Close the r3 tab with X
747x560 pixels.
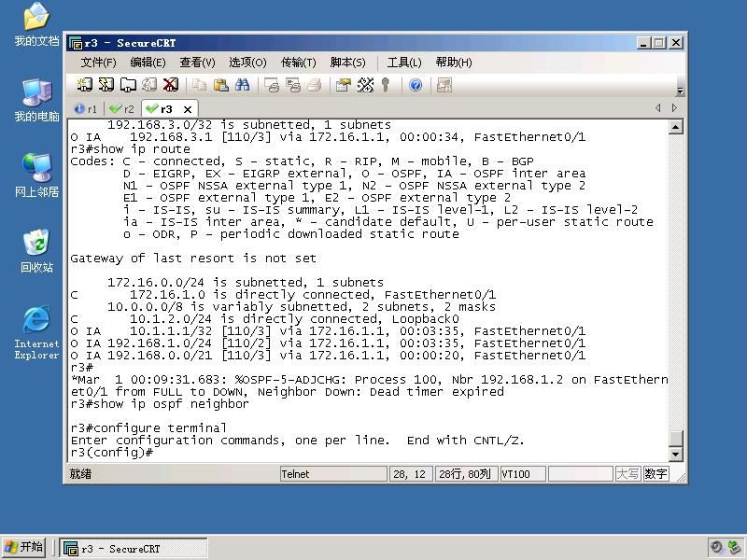[188, 109]
